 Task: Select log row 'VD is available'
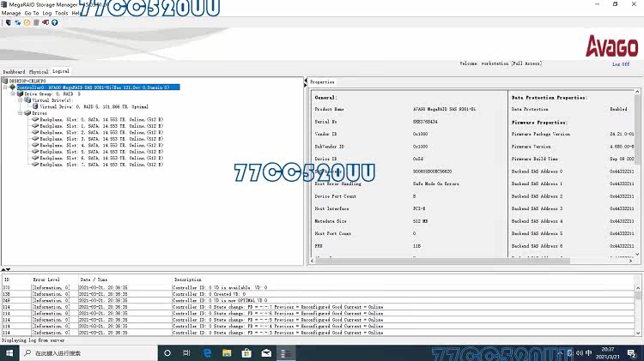[319, 287]
